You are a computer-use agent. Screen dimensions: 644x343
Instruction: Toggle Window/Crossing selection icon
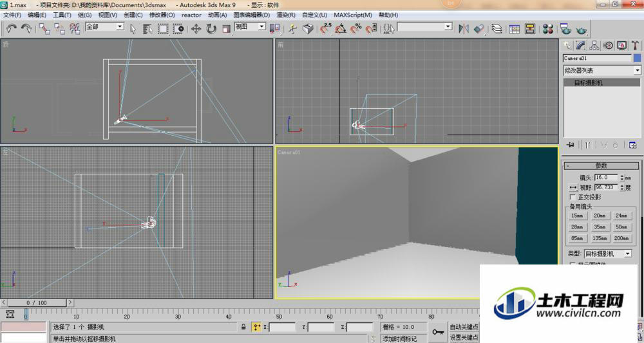[178, 29]
